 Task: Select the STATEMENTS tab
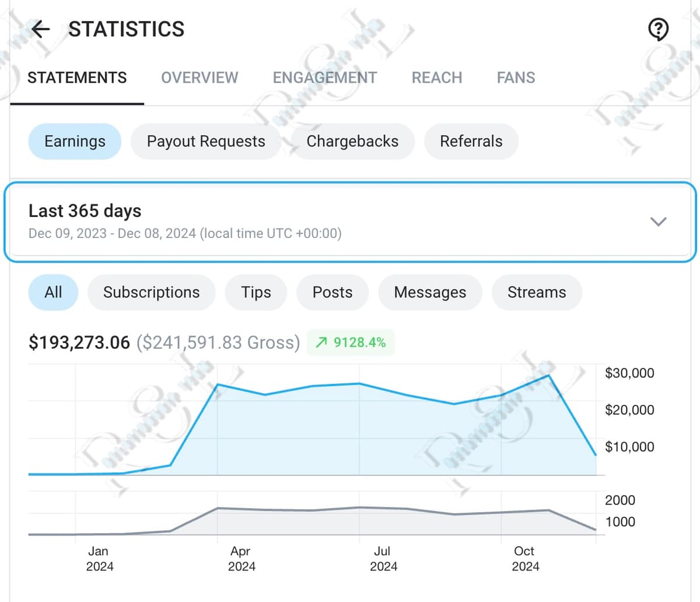tap(78, 78)
